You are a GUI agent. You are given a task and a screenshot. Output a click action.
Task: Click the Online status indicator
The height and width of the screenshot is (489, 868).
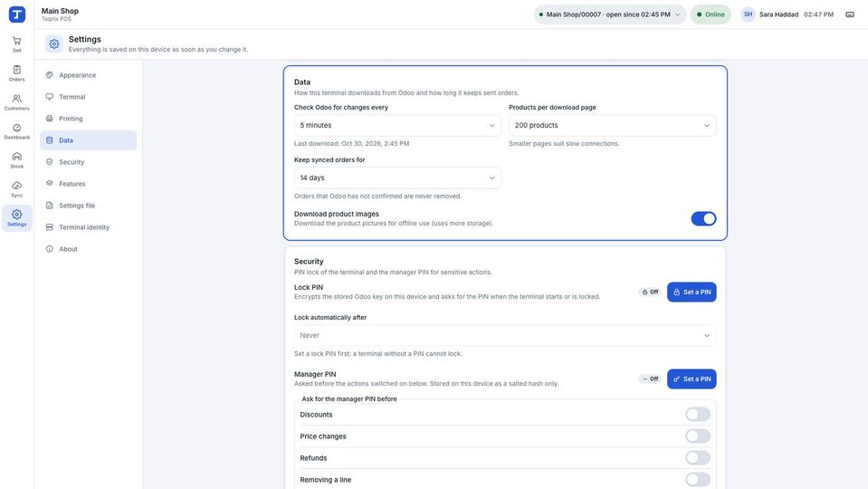click(x=711, y=14)
